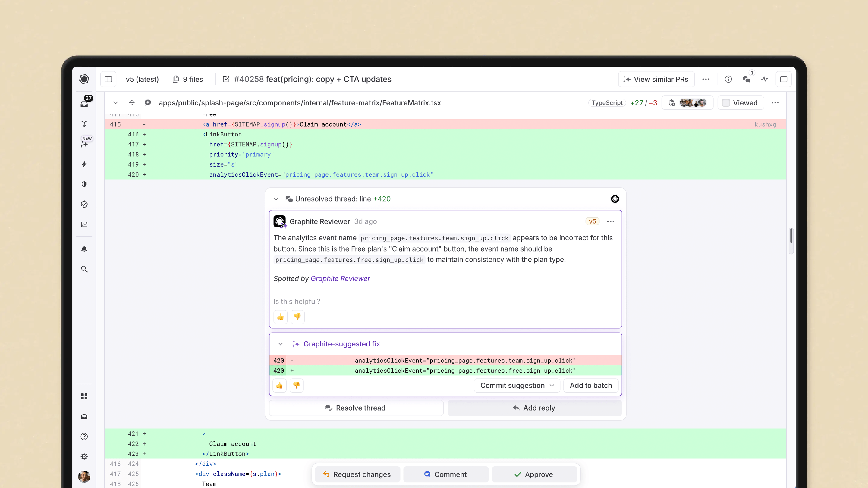Open the activity pulse icon in header

coord(765,79)
